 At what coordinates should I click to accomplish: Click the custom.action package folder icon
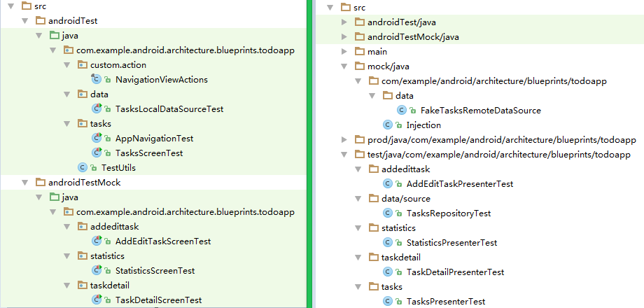(x=82, y=65)
